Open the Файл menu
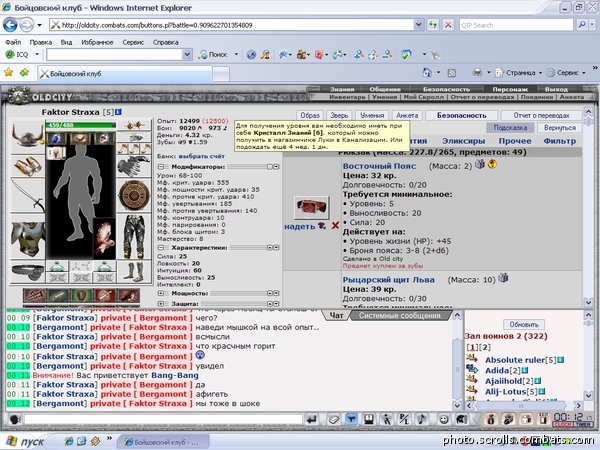 coord(13,42)
